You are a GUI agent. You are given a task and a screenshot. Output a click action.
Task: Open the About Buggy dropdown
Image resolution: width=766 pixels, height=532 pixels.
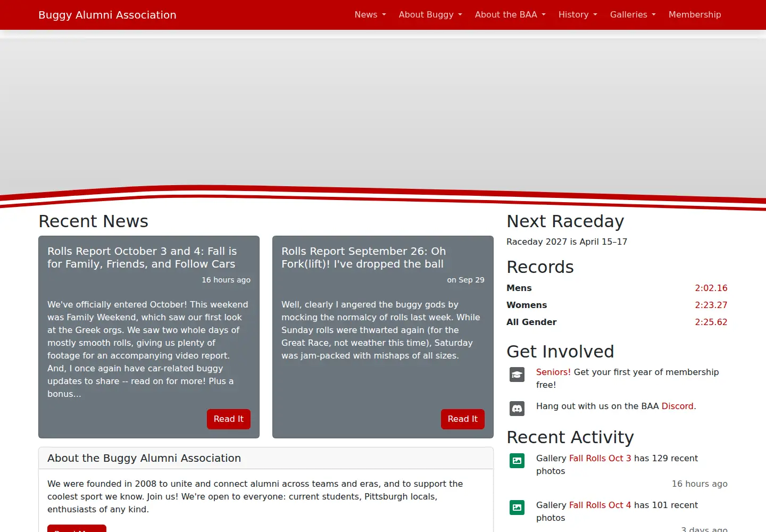430,15
